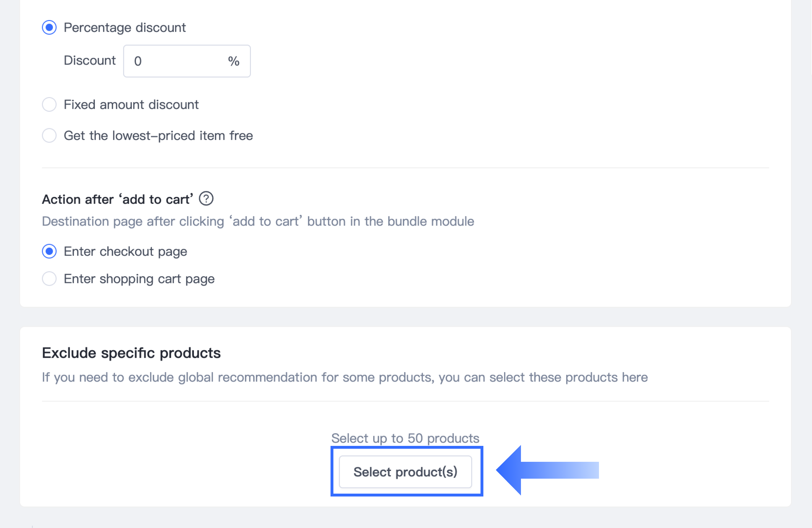
Task: Click the Action after 'add to cart' heading
Action: pos(118,199)
